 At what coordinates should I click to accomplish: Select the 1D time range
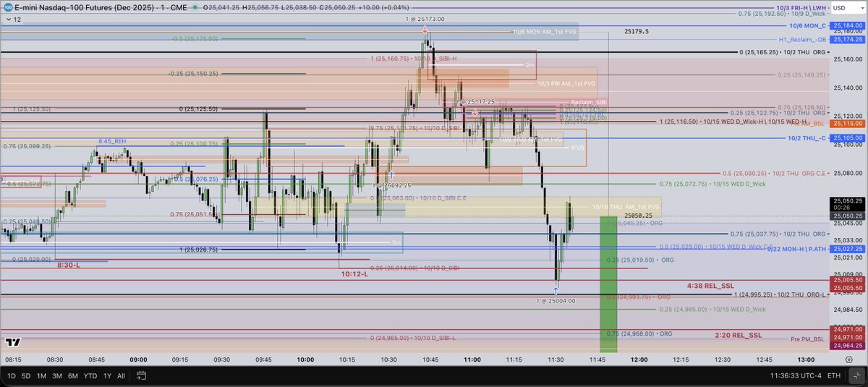click(x=11, y=375)
